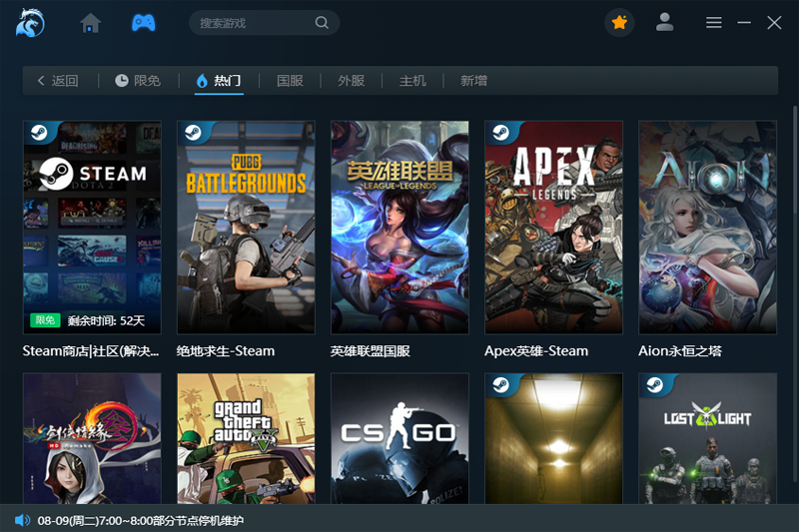The image size is (799, 532).
Task: Click the 搜索游戏 search input field
Action: click(255, 23)
